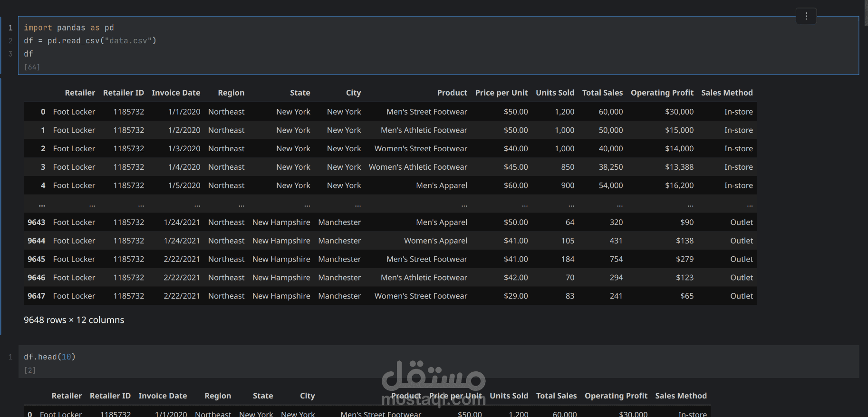Click row index 9647

36,296
